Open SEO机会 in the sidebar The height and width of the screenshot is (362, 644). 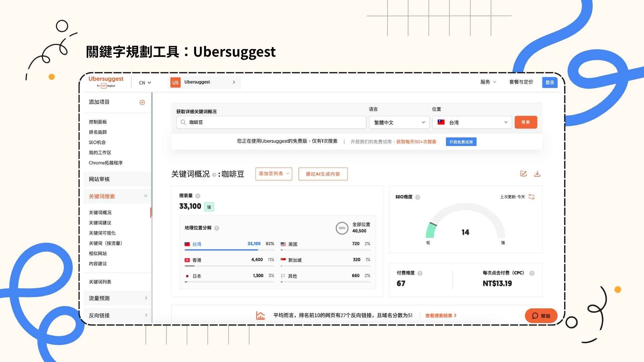tap(97, 142)
